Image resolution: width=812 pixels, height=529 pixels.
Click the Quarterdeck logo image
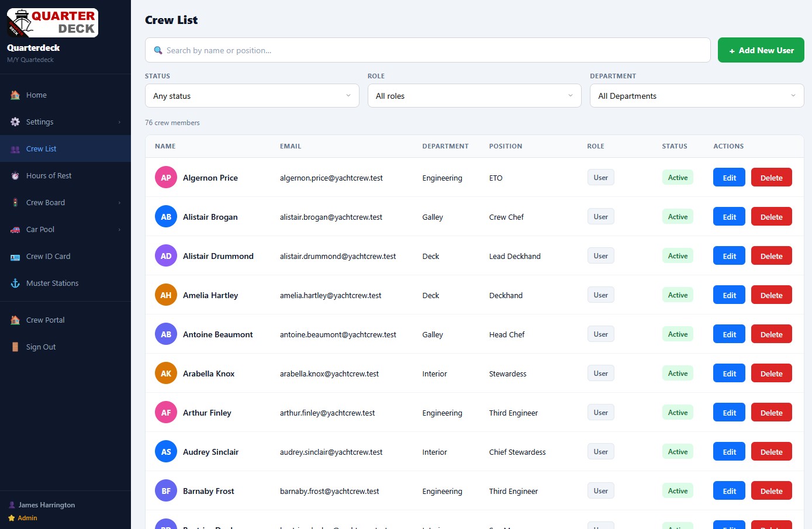click(53, 23)
